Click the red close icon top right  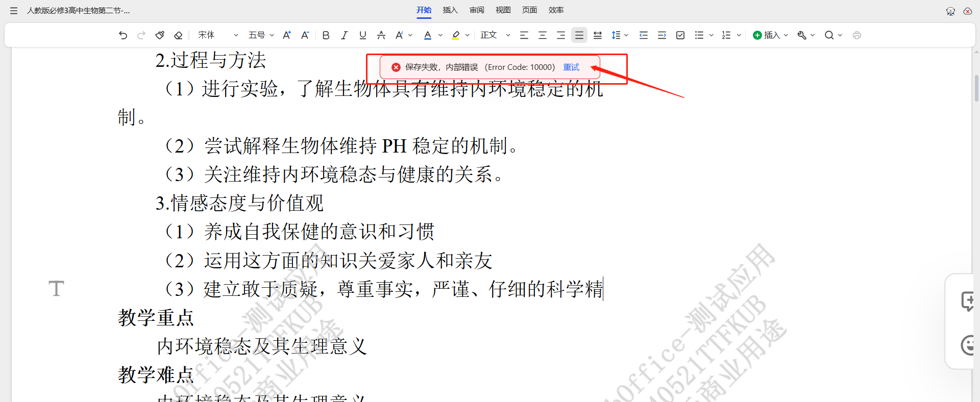coord(968,11)
